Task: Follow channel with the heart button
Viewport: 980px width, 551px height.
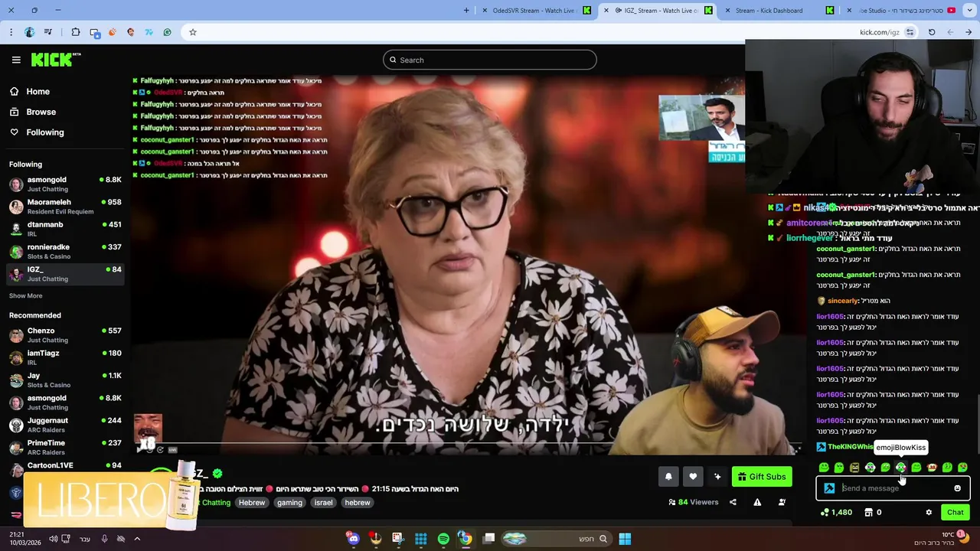Action: [x=693, y=477]
